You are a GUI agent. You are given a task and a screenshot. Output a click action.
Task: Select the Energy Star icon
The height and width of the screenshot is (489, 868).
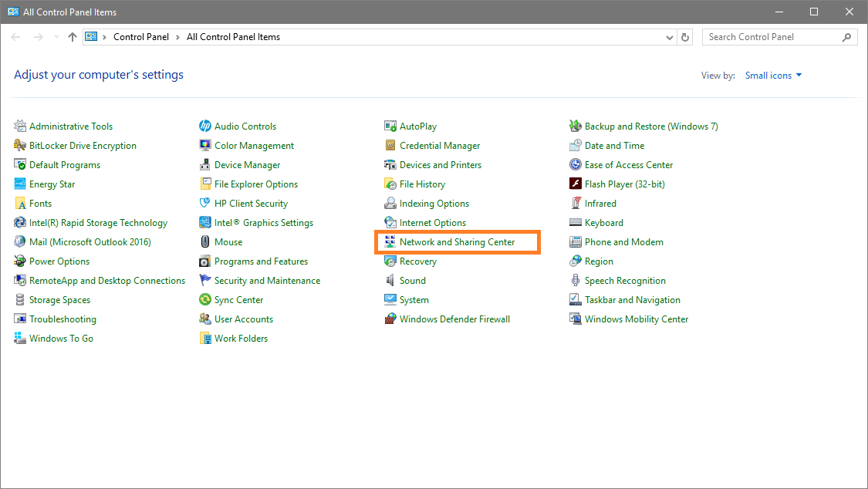coord(20,184)
